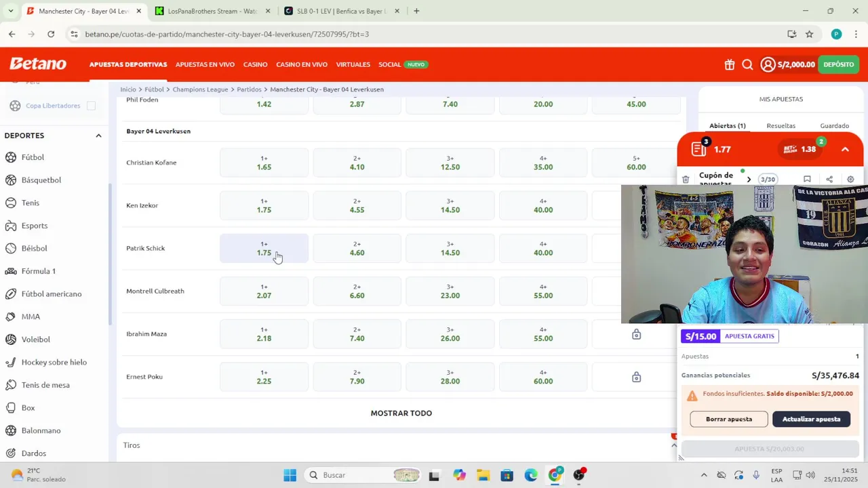The width and height of the screenshot is (868, 488).
Task: Toggle Patrik Schick 1+ odds 1.75
Action: 264,248
